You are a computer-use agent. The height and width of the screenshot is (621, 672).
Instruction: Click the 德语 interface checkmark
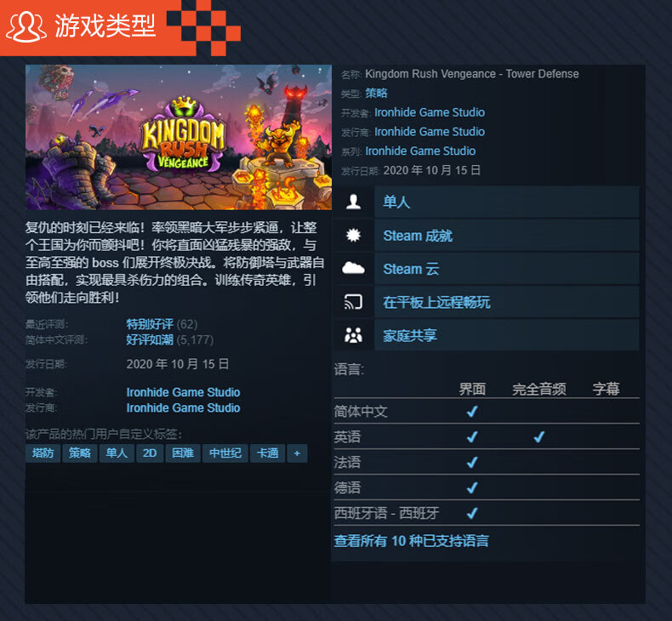click(472, 487)
